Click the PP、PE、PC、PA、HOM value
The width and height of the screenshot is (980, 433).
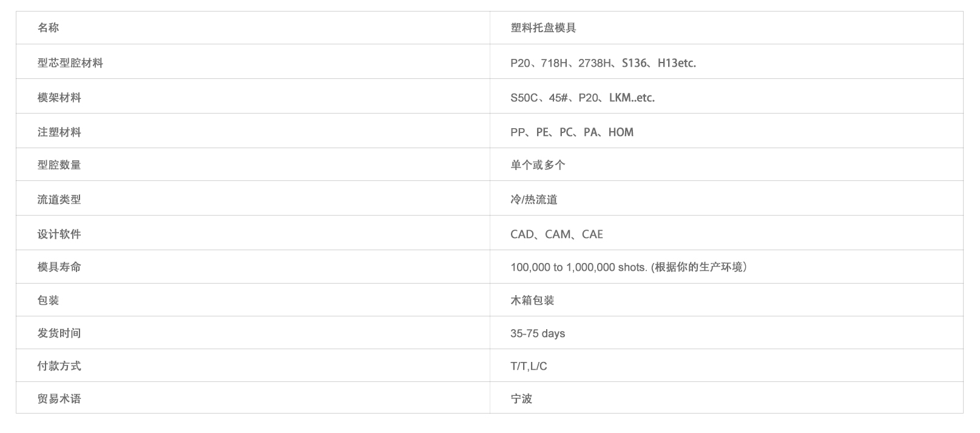tap(572, 132)
